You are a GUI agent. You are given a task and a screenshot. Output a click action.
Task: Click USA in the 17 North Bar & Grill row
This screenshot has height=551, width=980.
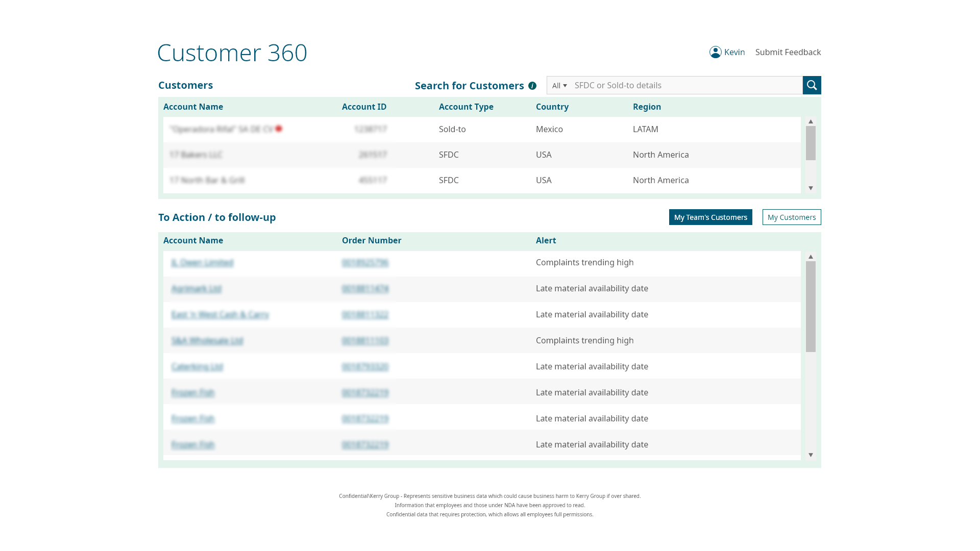[x=544, y=180]
